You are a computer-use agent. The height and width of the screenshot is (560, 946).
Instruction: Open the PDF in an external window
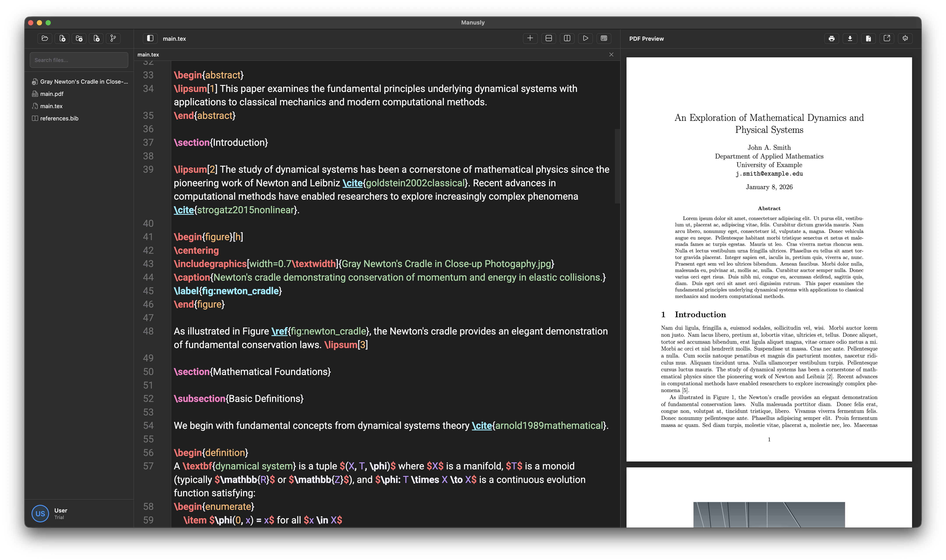click(x=887, y=38)
